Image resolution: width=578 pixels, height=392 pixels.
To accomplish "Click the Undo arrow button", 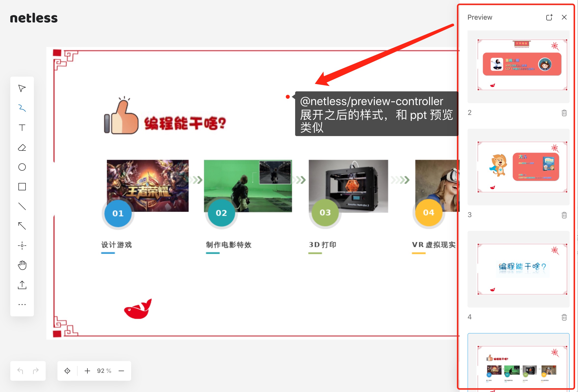I will tap(20, 371).
